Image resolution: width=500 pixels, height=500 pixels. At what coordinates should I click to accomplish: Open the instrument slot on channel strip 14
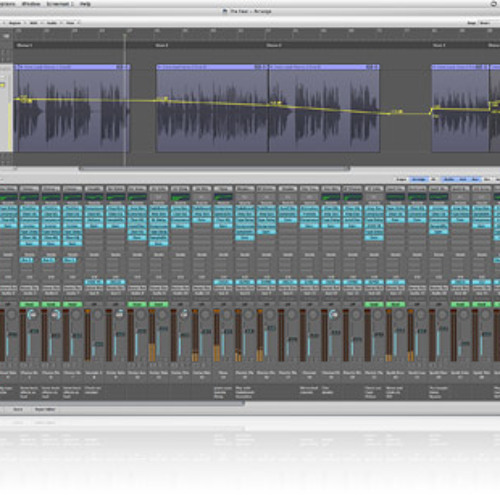(223, 282)
